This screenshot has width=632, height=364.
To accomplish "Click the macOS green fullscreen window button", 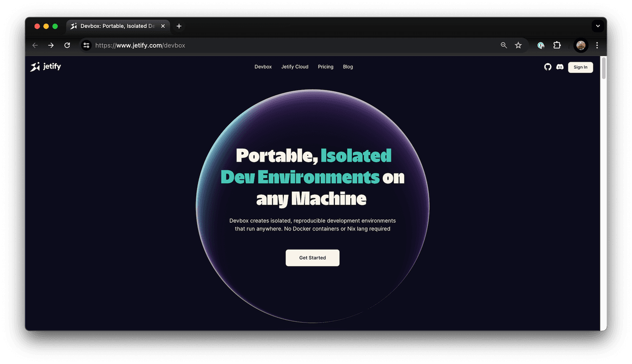I will (55, 26).
